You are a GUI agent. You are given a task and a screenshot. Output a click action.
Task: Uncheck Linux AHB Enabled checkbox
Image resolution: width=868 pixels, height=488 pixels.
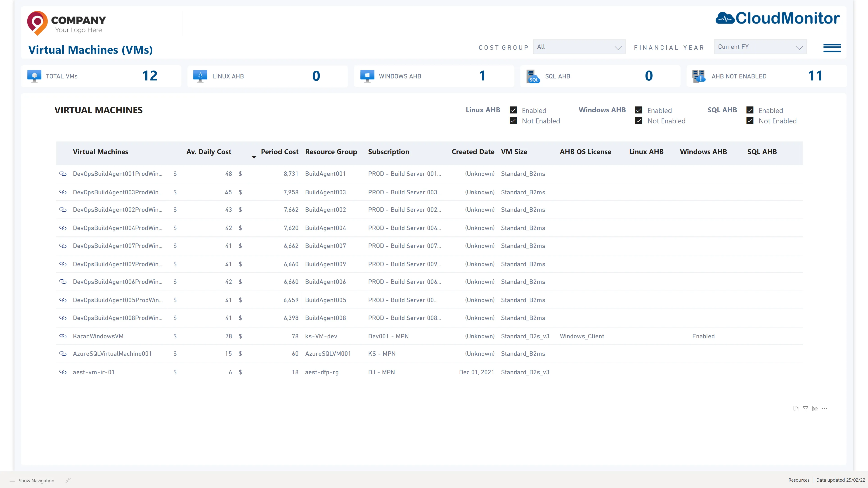513,110
